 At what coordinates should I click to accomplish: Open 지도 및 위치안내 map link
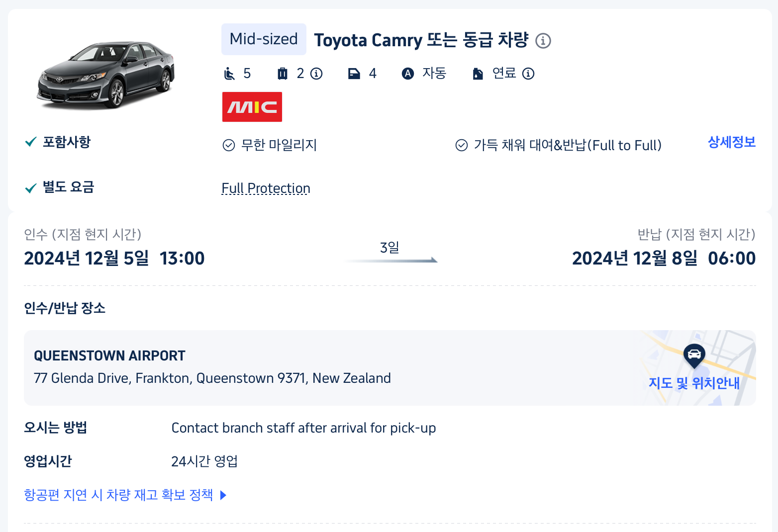coord(694,383)
